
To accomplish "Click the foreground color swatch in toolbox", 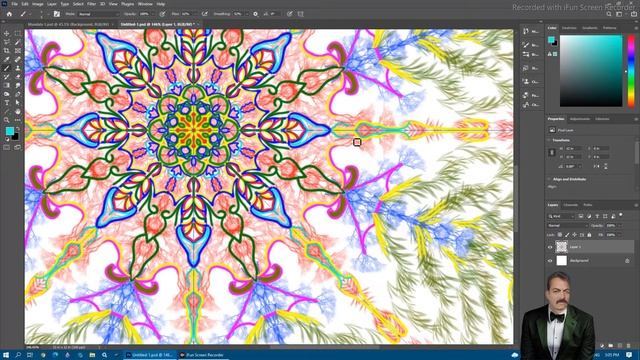I will tap(9, 131).
